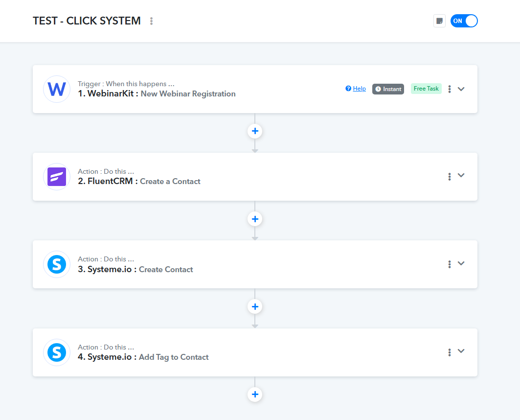Click 'Trigger : When this happens ...' label

pos(126,84)
